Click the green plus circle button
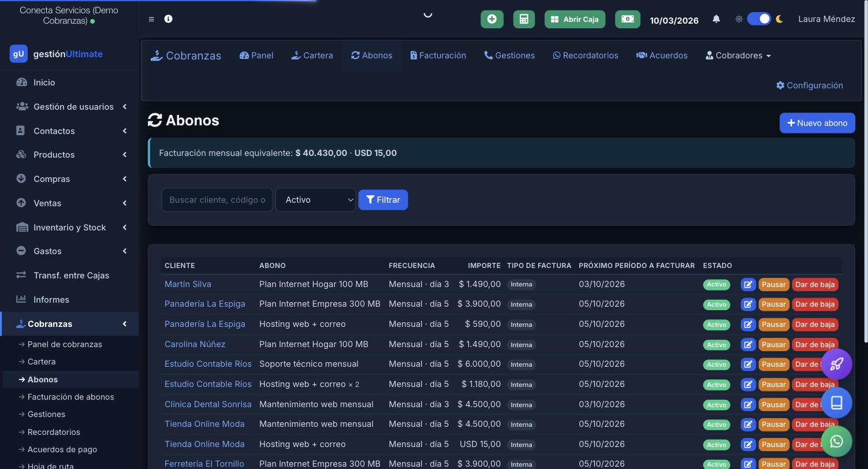Viewport: 868px width, 469px height. 492,19
